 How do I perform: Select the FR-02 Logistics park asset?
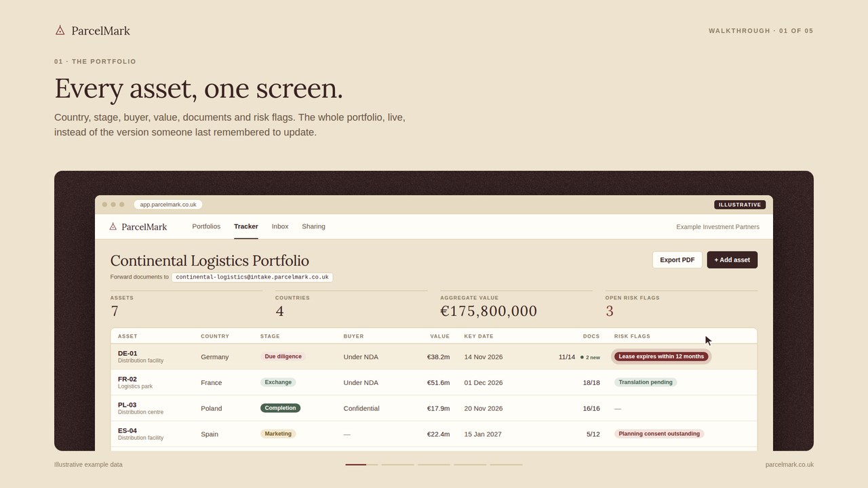(434, 382)
